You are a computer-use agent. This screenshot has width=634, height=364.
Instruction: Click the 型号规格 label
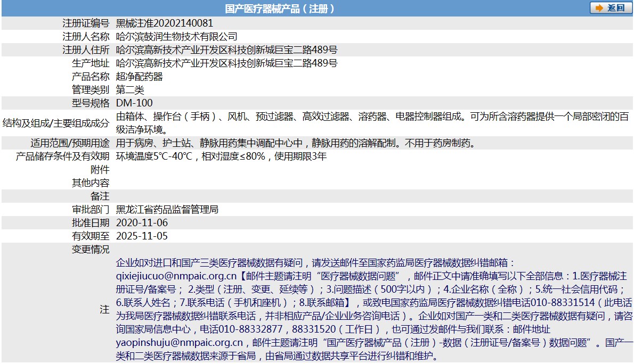point(91,103)
